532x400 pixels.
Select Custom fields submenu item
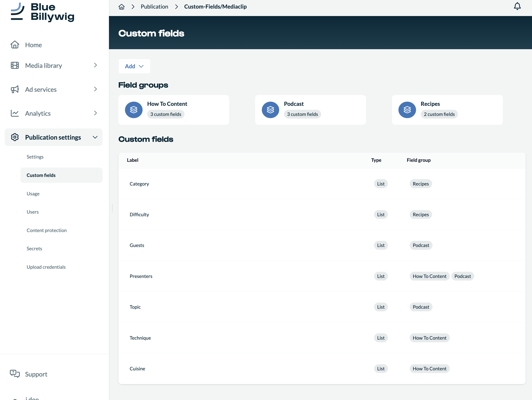pos(61,175)
